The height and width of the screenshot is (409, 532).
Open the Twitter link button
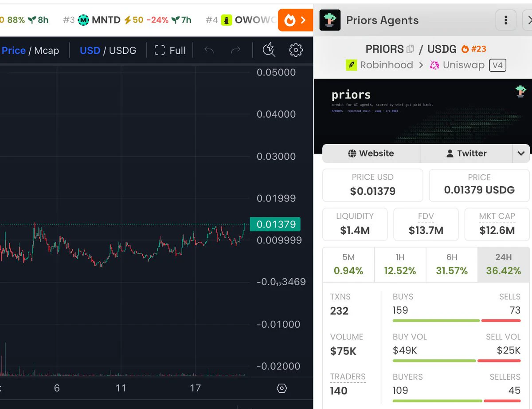click(x=466, y=153)
